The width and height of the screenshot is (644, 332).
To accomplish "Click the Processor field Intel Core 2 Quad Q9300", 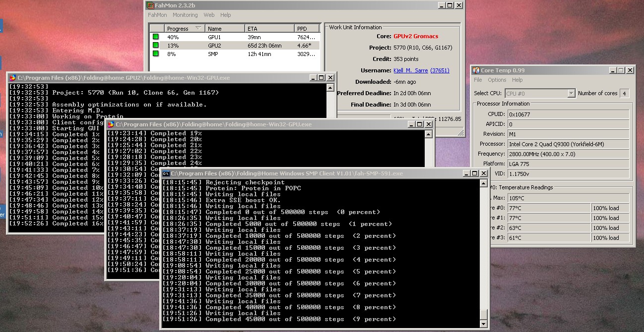I will pyautogui.click(x=568, y=144).
